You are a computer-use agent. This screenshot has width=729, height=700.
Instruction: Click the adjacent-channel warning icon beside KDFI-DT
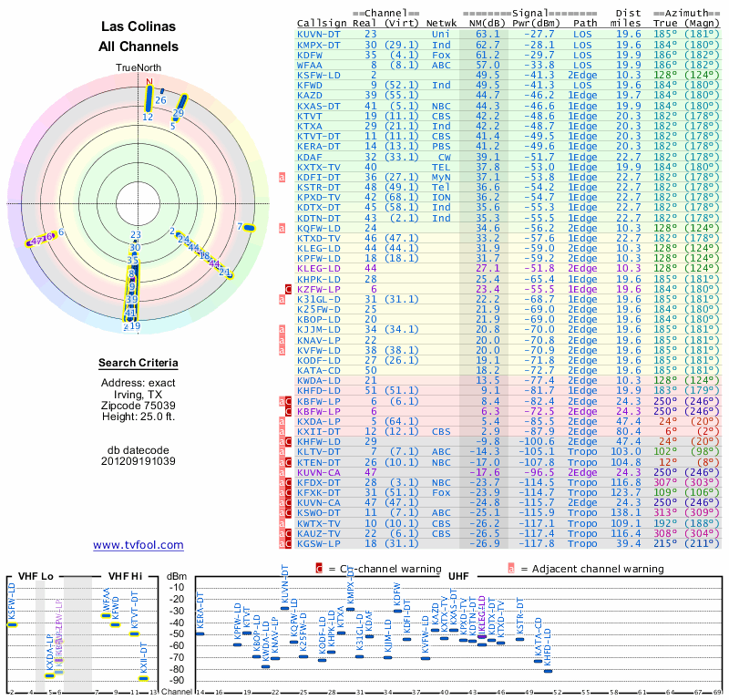tap(282, 177)
